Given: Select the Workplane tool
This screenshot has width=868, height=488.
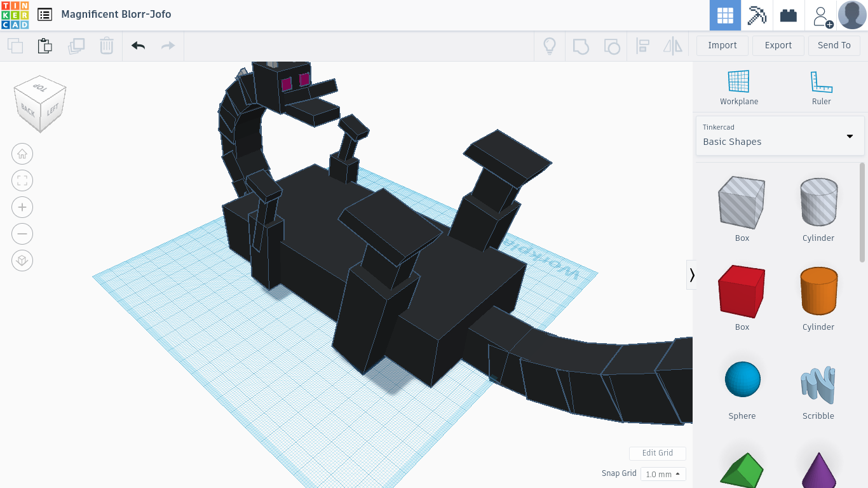Looking at the screenshot, I should 739,88.
